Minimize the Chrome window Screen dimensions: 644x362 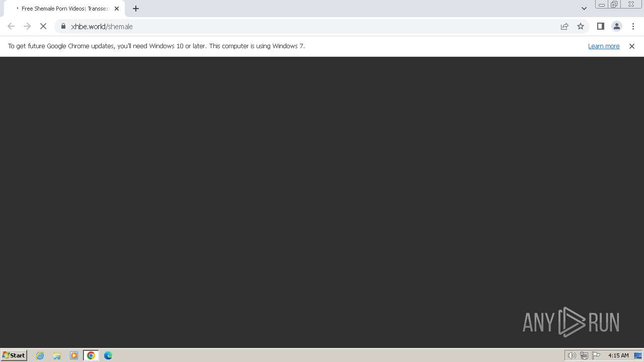click(x=601, y=5)
